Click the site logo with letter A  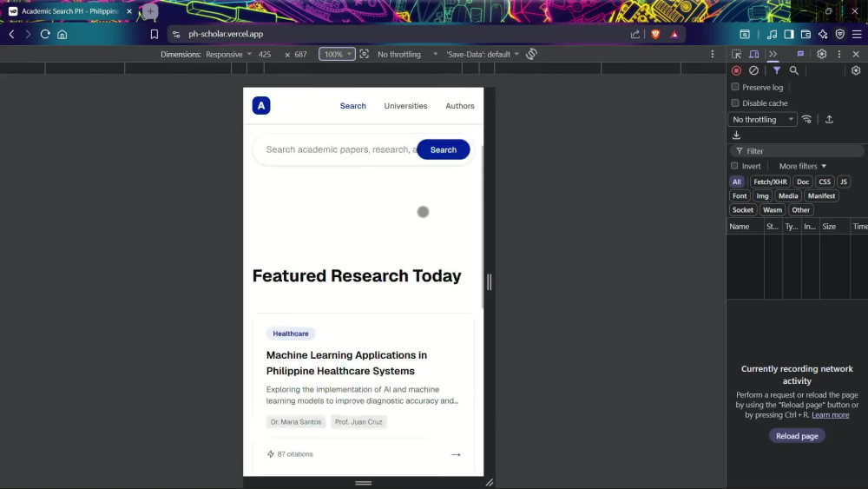coord(261,106)
